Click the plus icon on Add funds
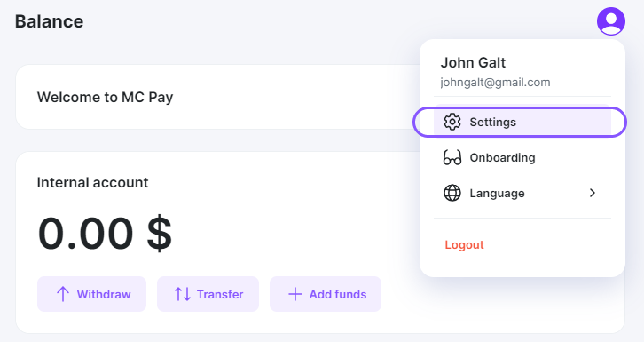Screen dimensions: 644x342 coord(295,294)
